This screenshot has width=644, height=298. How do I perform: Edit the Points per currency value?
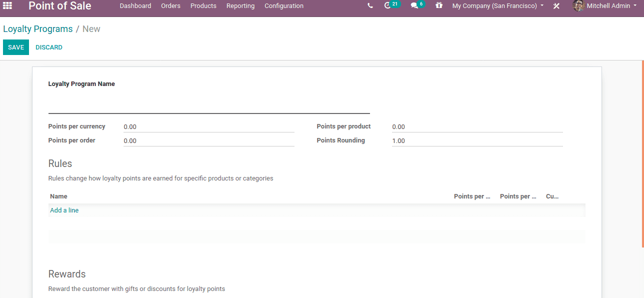(x=209, y=127)
